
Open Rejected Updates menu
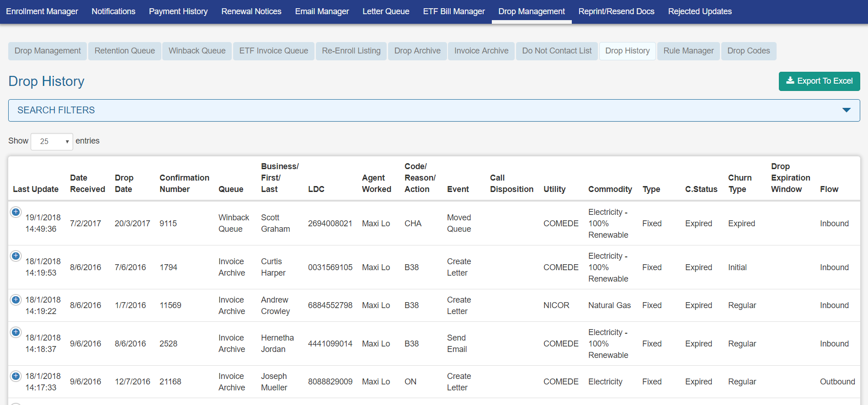pos(700,11)
